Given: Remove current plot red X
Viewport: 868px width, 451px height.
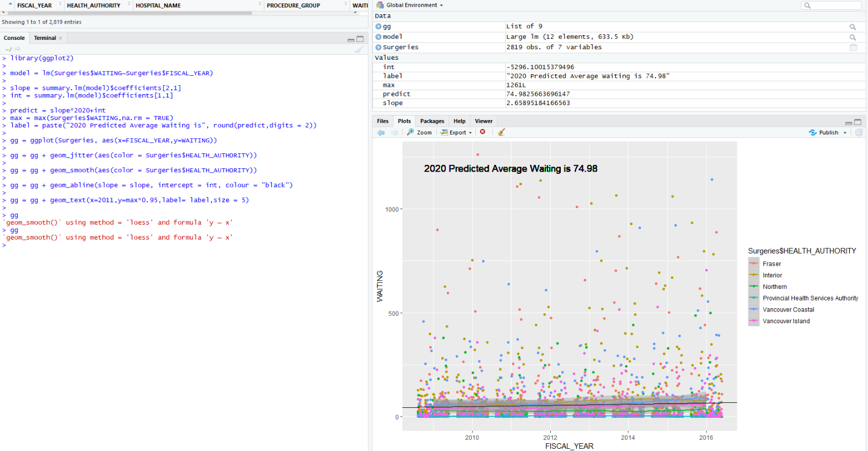Looking at the screenshot, I should [483, 132].
